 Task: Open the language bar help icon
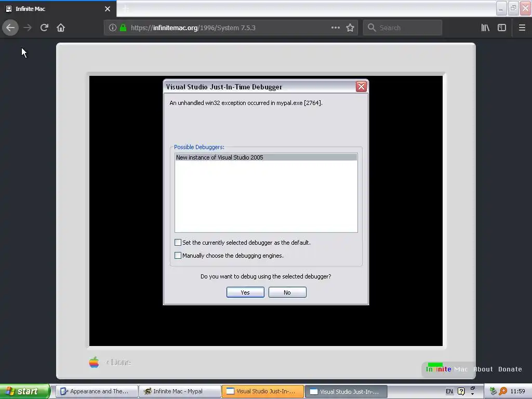[461, 392]
